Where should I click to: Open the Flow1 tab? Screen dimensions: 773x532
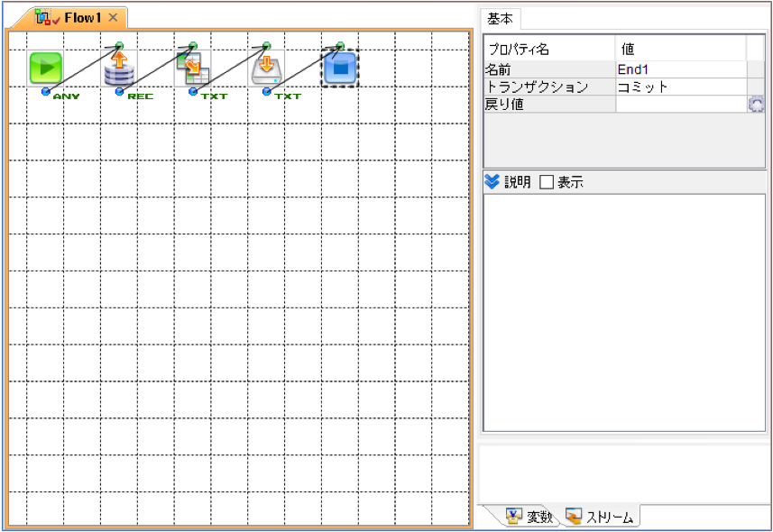pos(82,18)
